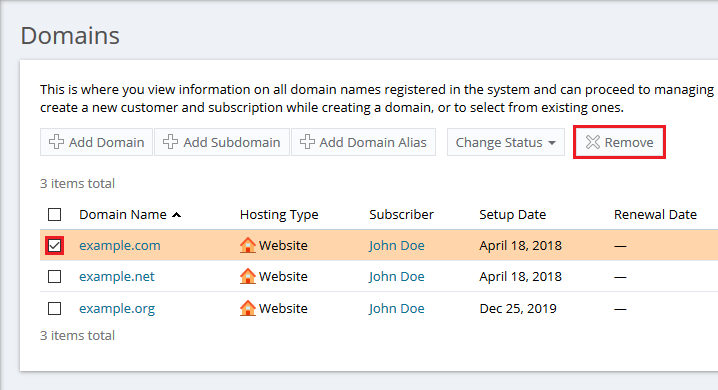Sort by the Renewal Date column

[655, 215]
